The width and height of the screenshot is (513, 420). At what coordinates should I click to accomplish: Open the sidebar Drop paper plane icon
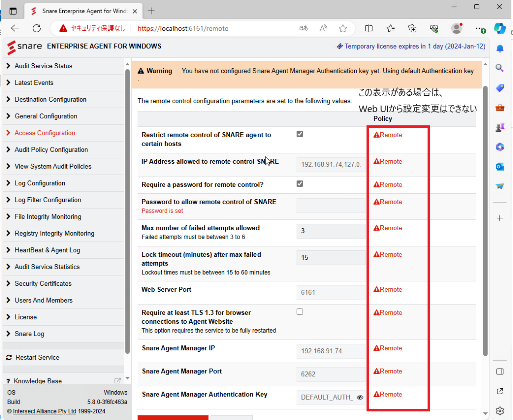point(500,186)
